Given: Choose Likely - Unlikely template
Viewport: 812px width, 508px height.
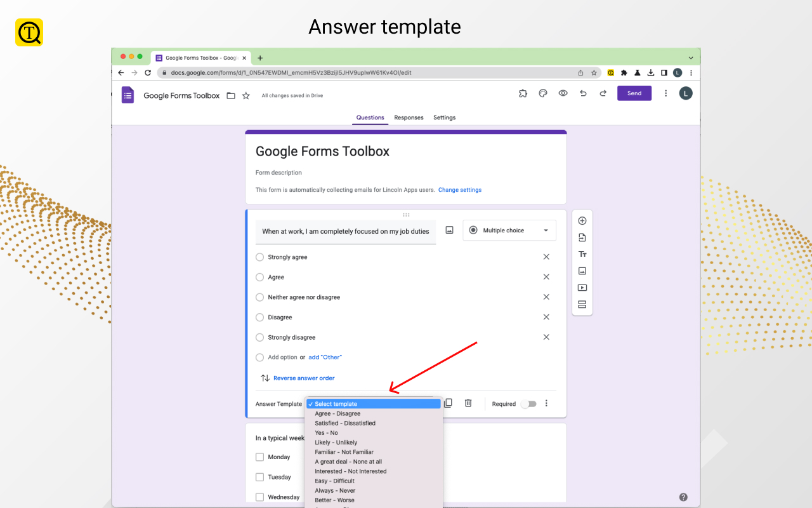Looking at the screenshot, I should click(373, 442).
